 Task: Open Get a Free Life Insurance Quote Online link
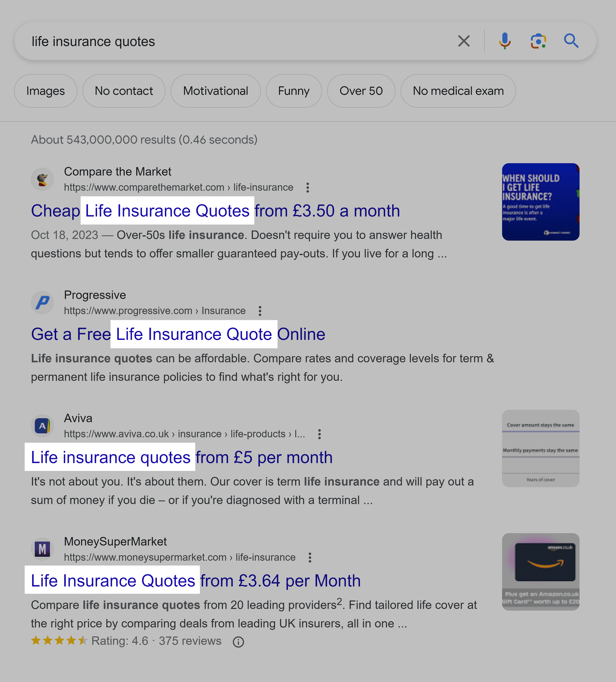pos(178,334)
